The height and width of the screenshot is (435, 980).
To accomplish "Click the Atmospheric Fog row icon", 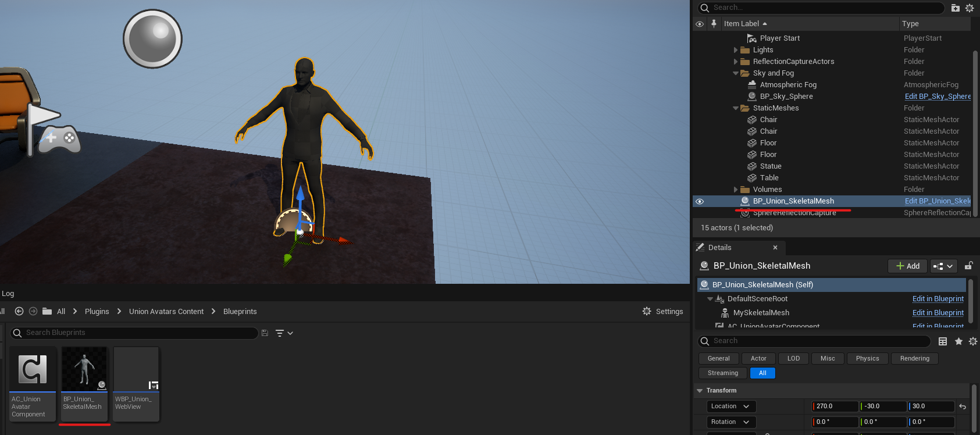I will pos(752,84).
